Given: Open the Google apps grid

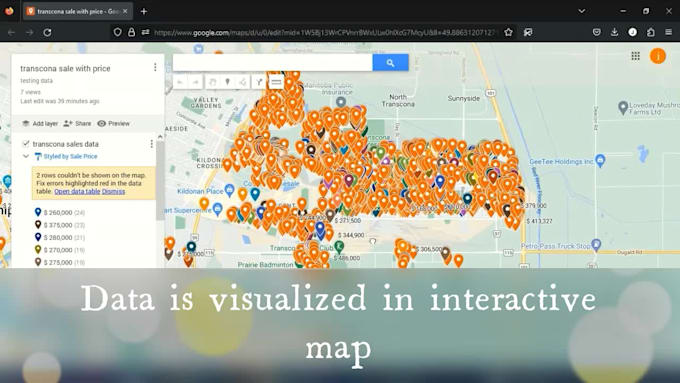Looking at the screenshot, I should pos(635,56).
